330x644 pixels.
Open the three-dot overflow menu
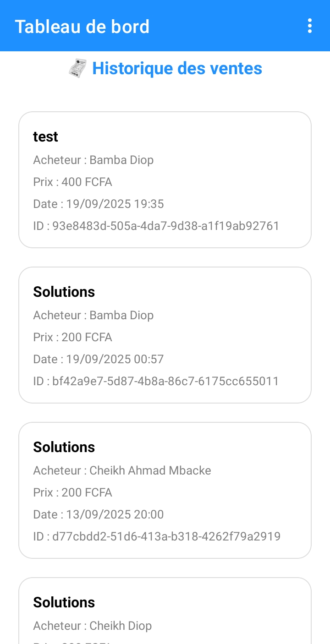pos(310,26)
